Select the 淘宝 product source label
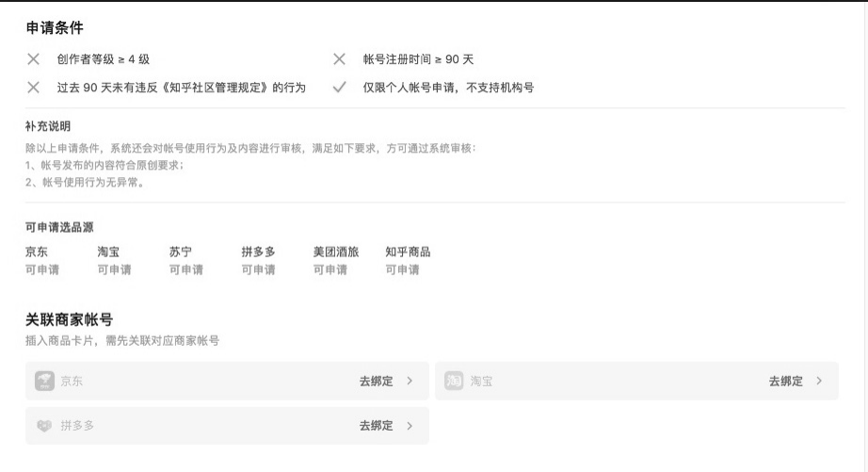The image size is (868, 472). tap(108, 252)
